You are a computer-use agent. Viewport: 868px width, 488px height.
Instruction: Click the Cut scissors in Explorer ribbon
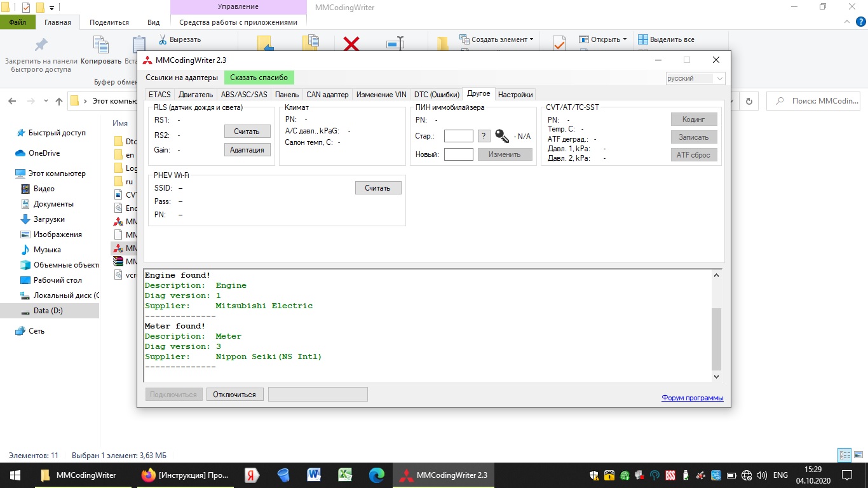163,39
